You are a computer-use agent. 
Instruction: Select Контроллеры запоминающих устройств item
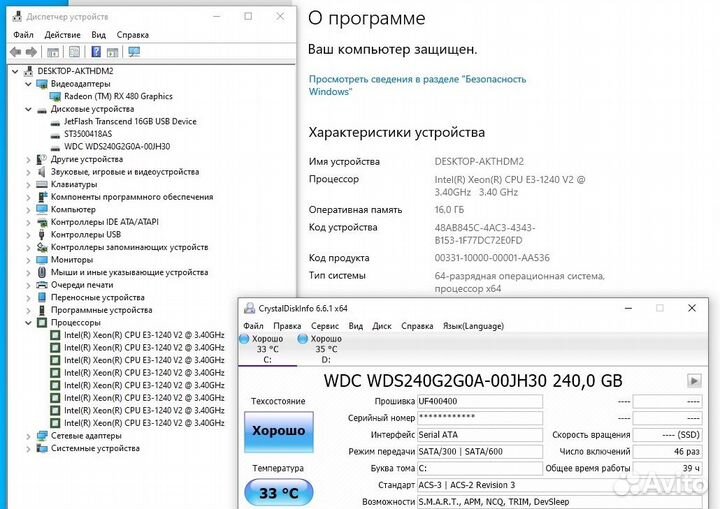[x=129, y=247]
